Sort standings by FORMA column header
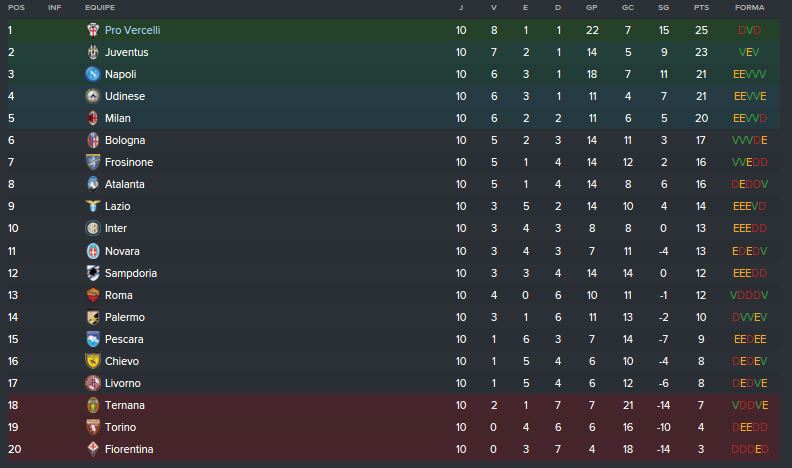The image size is (792, 468). tap(749, 7)
